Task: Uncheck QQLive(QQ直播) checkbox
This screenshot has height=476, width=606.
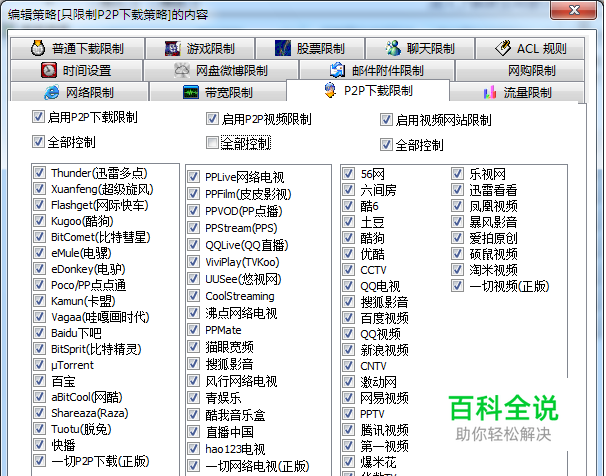Action: pos(193,245)
